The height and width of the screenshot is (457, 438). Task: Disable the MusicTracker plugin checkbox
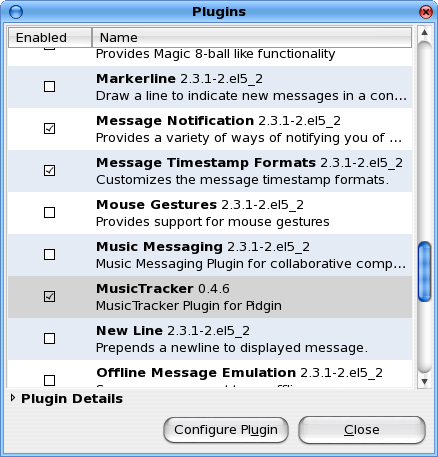[50, 297]
